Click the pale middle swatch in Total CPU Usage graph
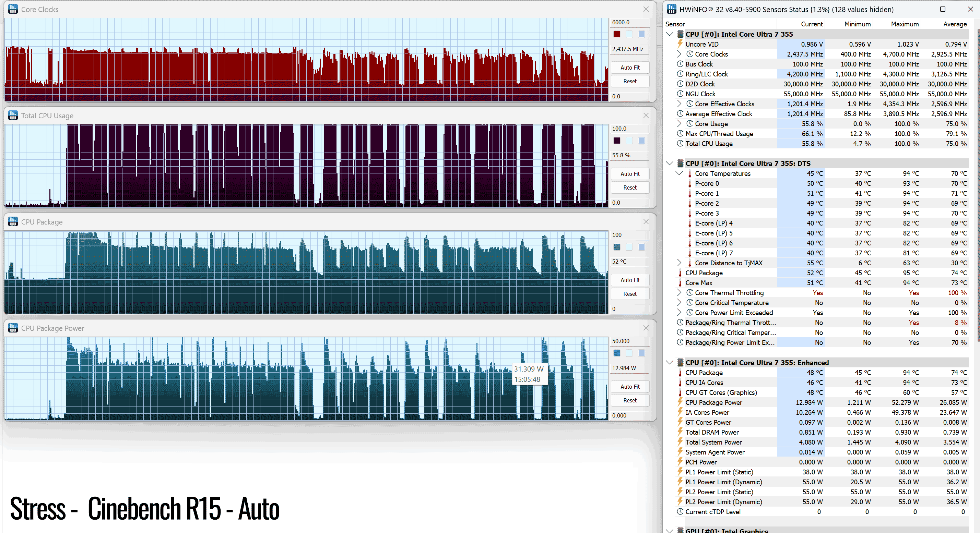 [629, 141]
